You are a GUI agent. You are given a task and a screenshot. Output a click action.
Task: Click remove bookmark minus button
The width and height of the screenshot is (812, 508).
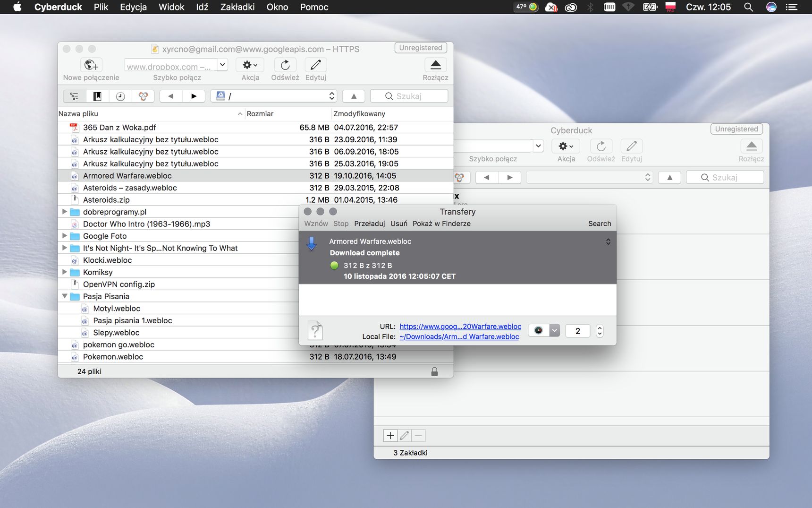[x=418, y=436]
